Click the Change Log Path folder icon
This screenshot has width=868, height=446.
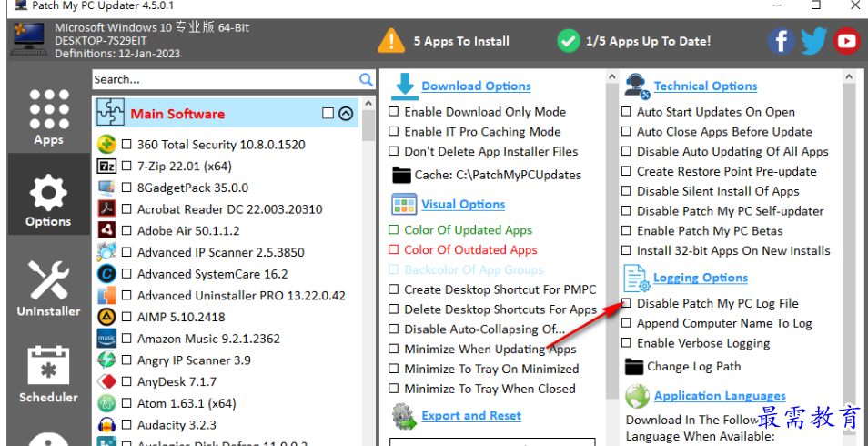click(634, 366)
